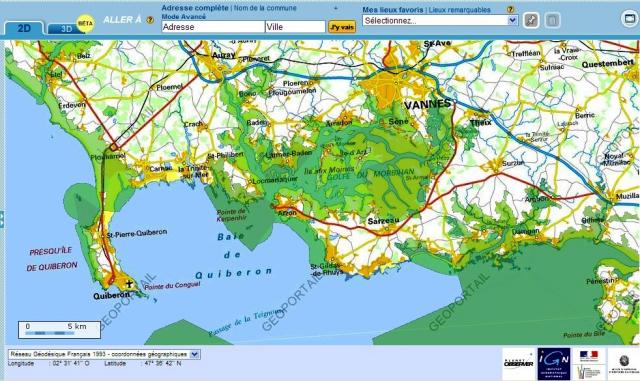Click the pin favorite place icon
The width and height of the screenshot is (640, 381).
click(x=531, y=20)
